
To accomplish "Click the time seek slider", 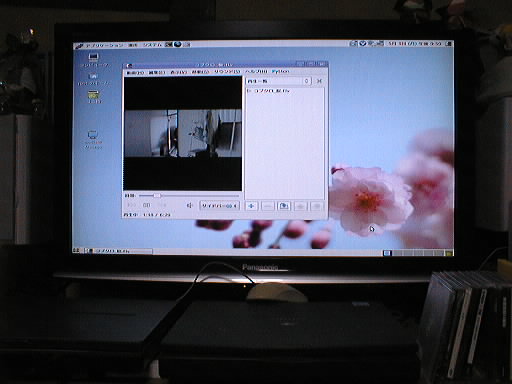I will point(189,195).
